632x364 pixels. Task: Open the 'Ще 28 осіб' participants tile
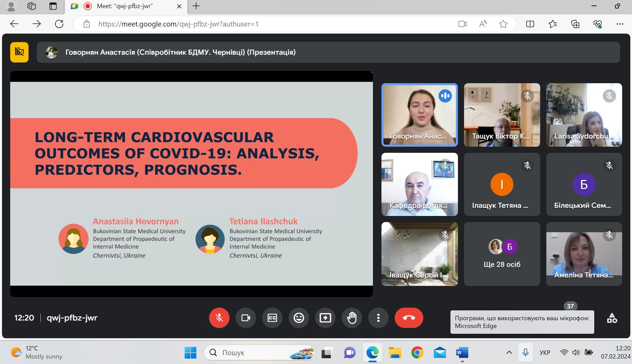[x=502, y=254]
